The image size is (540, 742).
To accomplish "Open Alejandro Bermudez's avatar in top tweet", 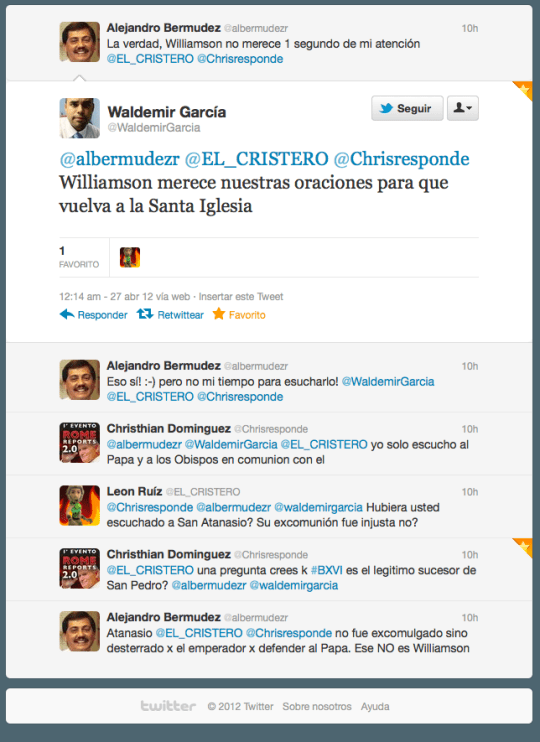I will (80, 42).
